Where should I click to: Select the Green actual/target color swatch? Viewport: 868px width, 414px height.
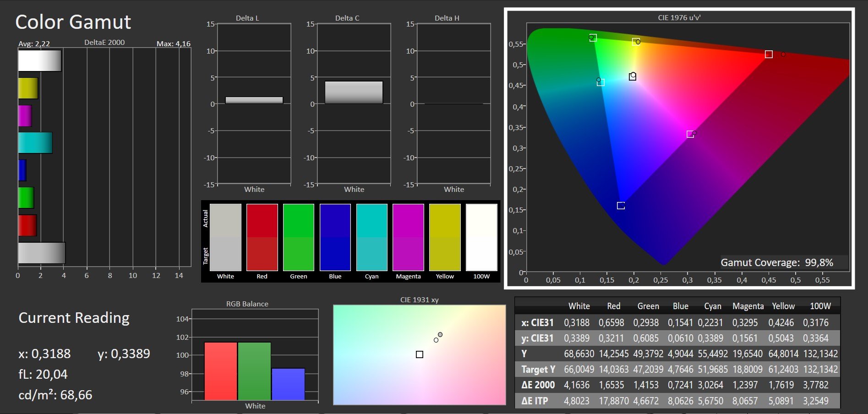[298, 237]
